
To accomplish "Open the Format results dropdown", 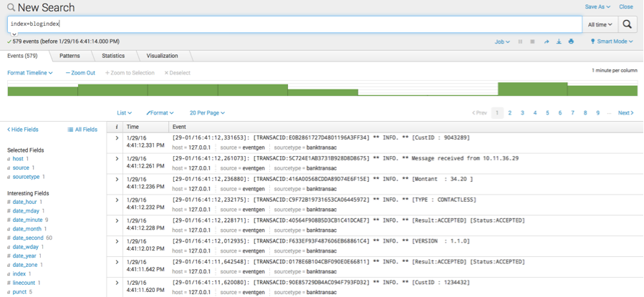I will pyautogui.click(x=160, y=113).
